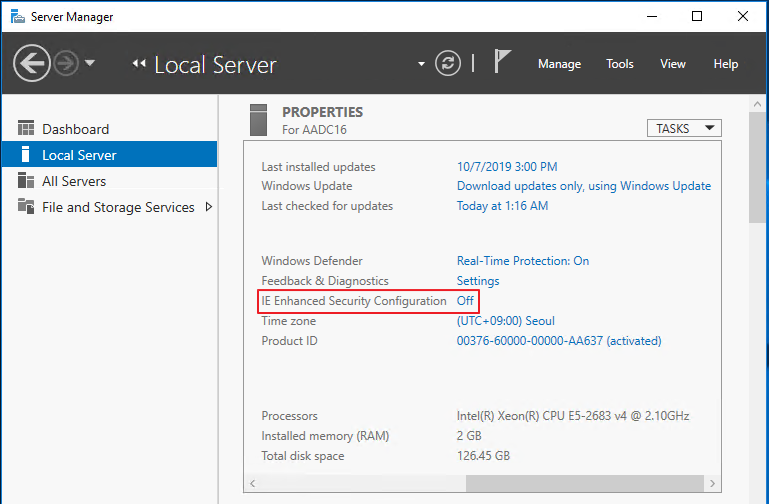Open Feedback & Diagnostics Settings link

[478, 281]
